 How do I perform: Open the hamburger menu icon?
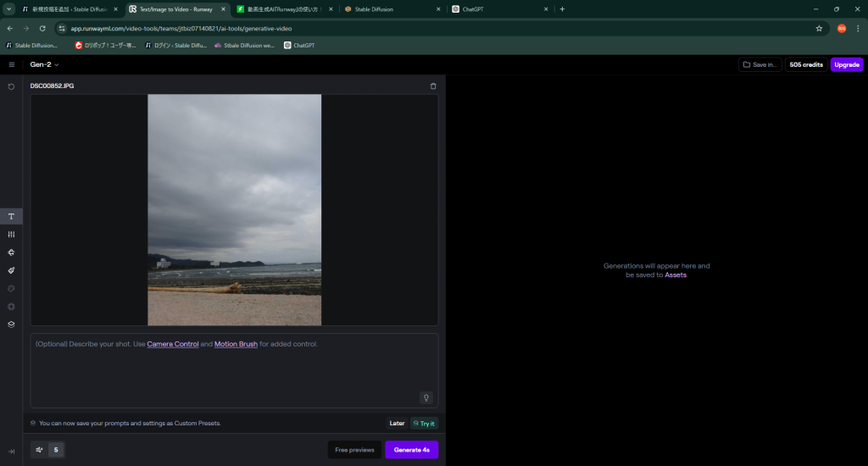click(11, 64)
